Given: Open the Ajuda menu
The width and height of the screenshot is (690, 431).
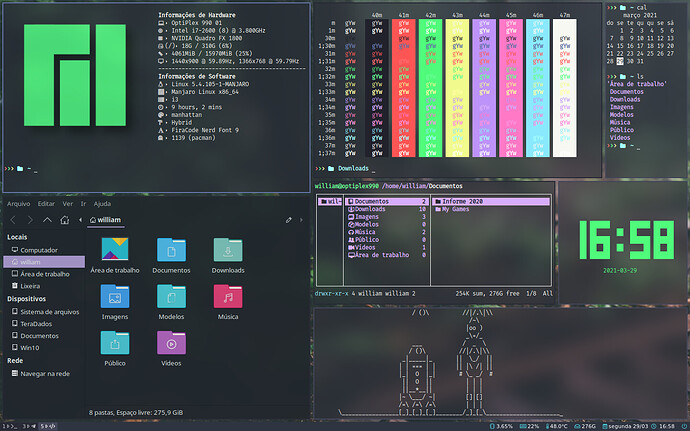Looking at the screenshot, I should point(102,204).
